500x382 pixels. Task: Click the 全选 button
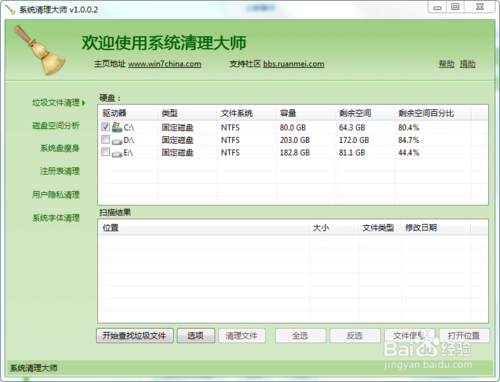[x=300, y=335]
